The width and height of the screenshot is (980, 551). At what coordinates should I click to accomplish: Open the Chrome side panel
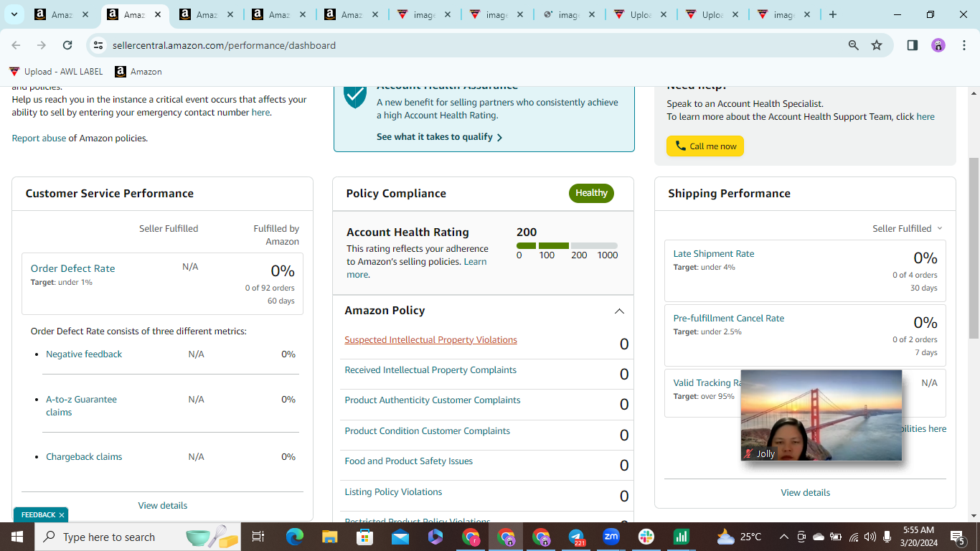[x=913, y=45]
